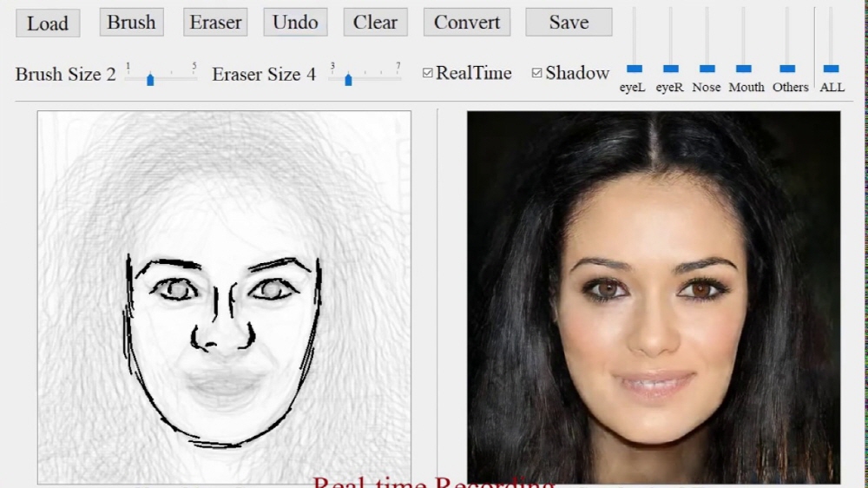Clear the sketch canvas
The height and width of the screenshot is (488, 868).
[375, 23]
